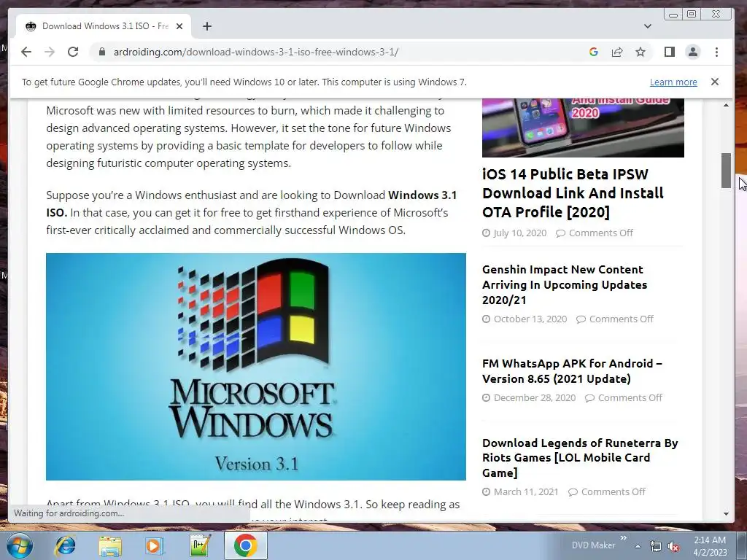Click Comments Off under Legends of Runeterra
Image resolution: width=747 pixels, height=560 pixels.
[613, 491]
